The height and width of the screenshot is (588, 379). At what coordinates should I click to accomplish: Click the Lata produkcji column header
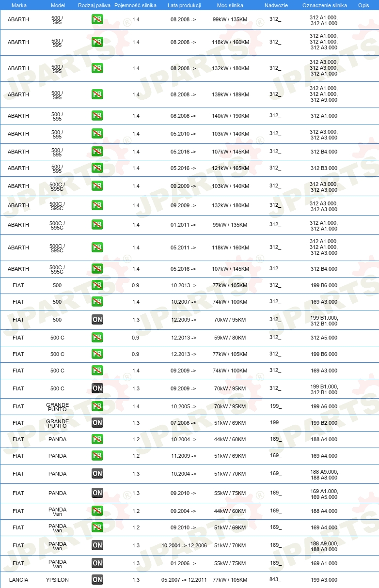point(184,5)
